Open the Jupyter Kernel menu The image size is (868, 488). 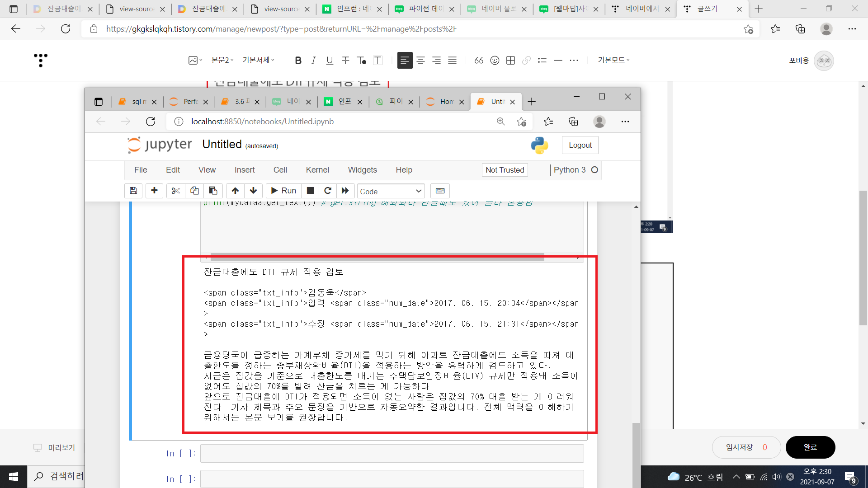[x=317, y=170]
